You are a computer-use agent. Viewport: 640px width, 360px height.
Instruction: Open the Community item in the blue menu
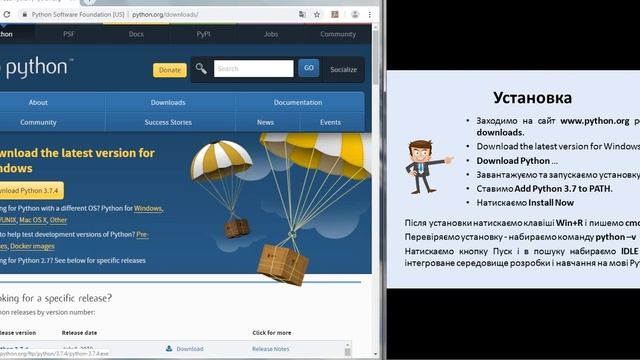tap(38, 122)
